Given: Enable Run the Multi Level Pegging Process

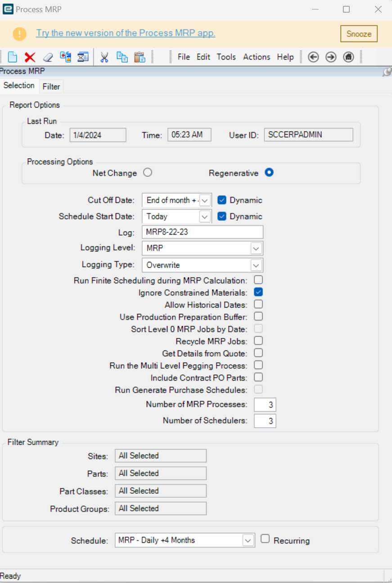Looking at the screenshot, I should point(258,365).
